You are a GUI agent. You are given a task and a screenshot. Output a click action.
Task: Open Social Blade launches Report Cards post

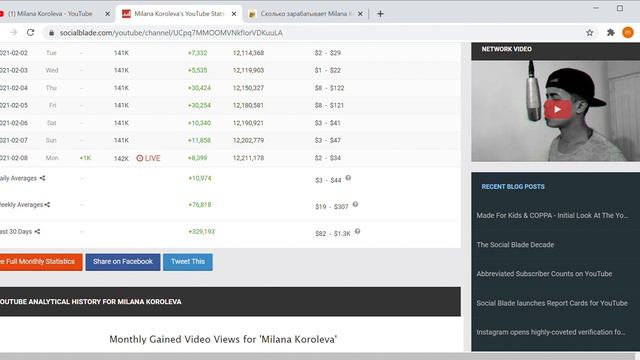click(552, 303)
